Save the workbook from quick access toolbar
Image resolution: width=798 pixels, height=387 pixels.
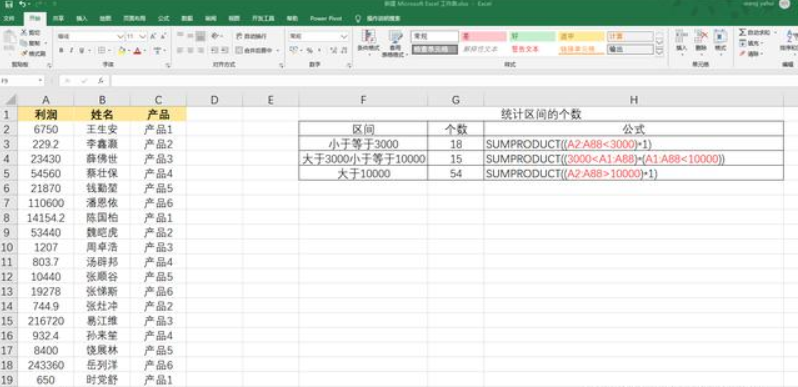pos(8,4)
